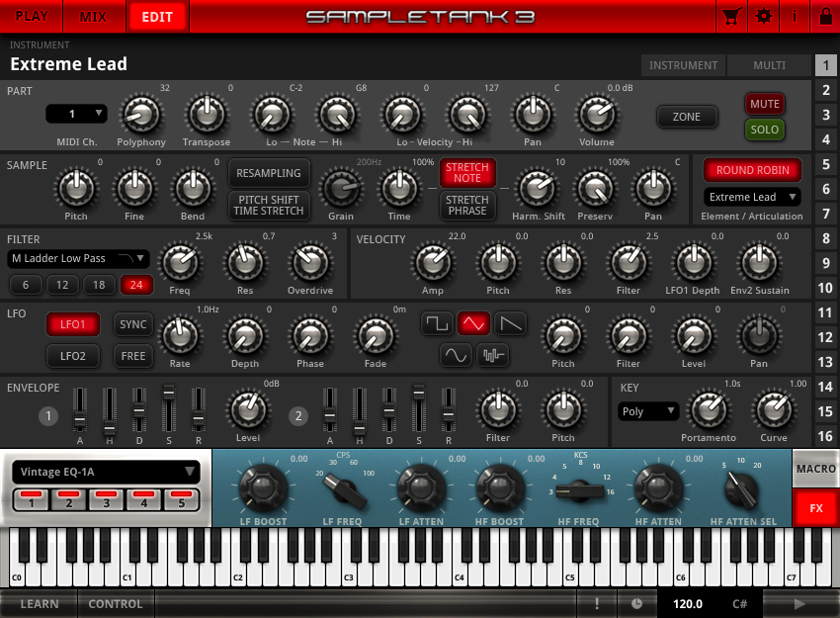
Task: Select the sawtooth LFO waveform
Action: click(511, 323)
